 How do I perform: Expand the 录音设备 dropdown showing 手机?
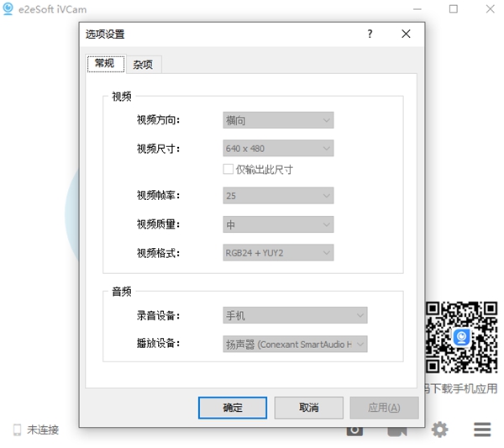click(x=295, y=315)
